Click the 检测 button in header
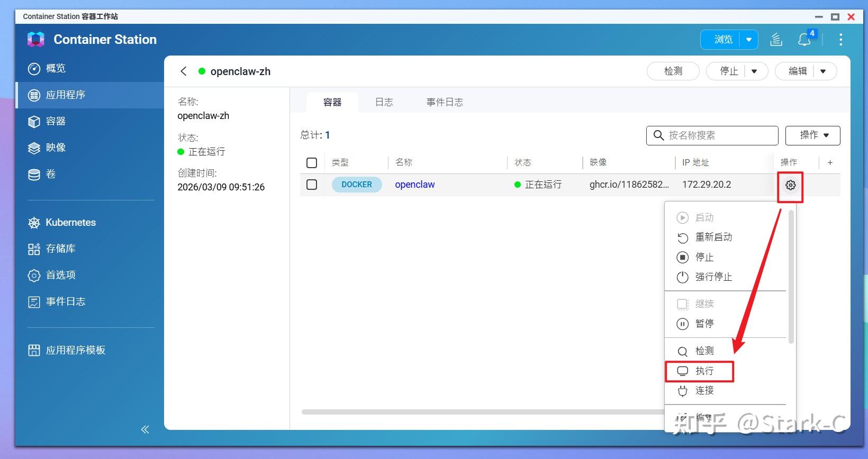The image size is (868, 459). 673,71
